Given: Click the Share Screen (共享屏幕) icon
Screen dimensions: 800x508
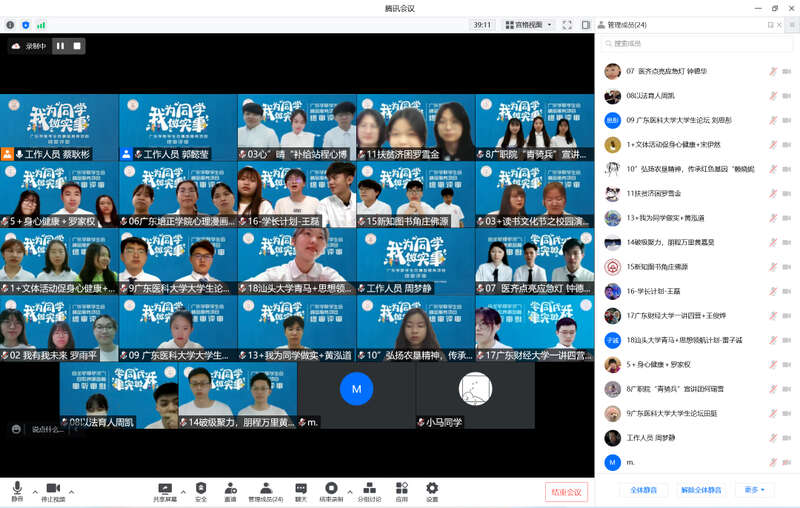Looking at the screenshot, I should [165, 488].
